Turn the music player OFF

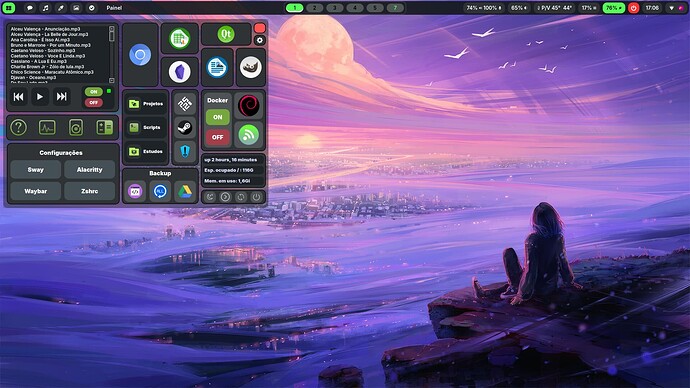(x=94, y=102)
